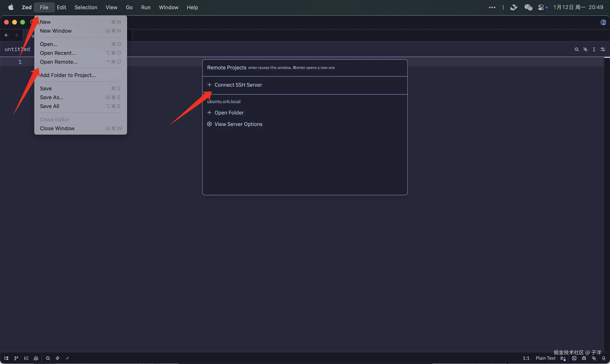Viewport: 610px width, 364px height.
Task: Click Connect SSH Server
Action: coord(238,85)
